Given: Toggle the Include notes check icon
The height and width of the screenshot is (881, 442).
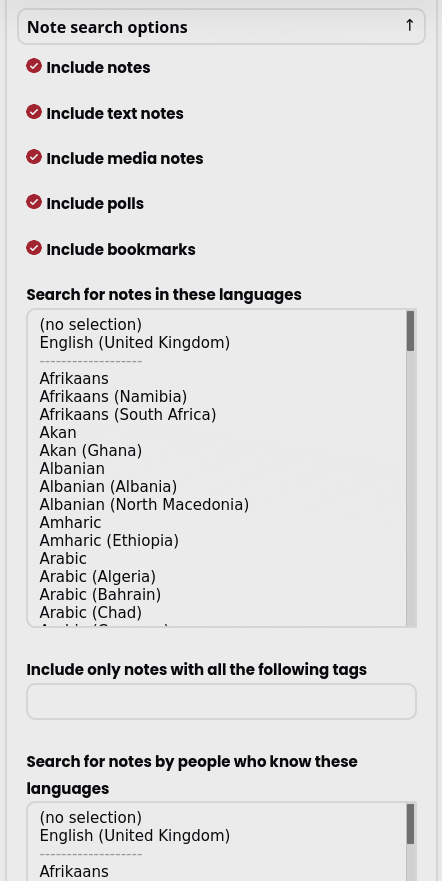Looking at the screenshot, I should click(x=34, y=66).
